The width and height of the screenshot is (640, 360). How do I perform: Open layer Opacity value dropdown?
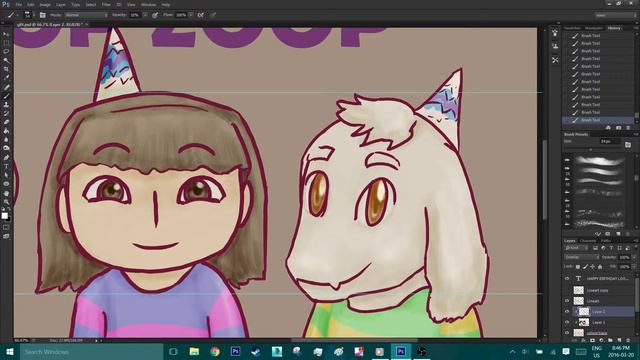point(633,257)
